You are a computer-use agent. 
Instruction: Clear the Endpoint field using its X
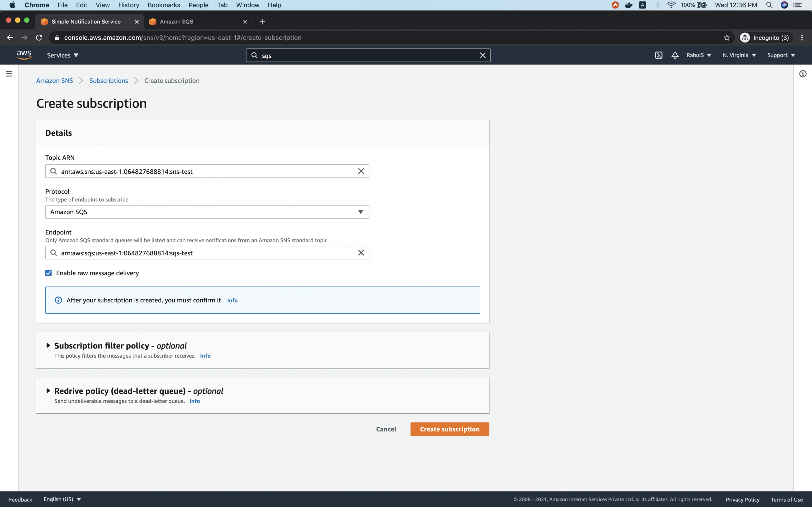point(361,252)
